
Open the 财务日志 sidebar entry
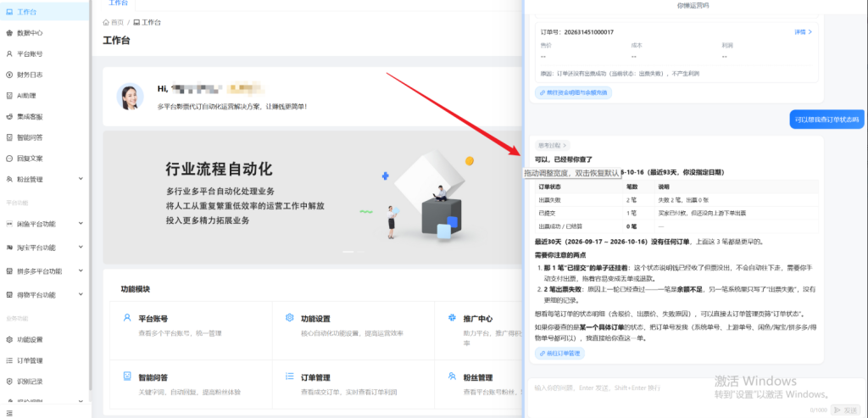[30, 75]
